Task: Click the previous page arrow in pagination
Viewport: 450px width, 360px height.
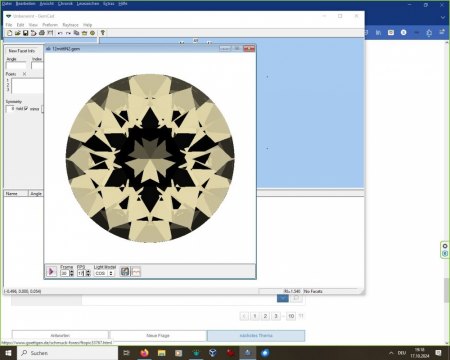Action: (x=244, y=316)
